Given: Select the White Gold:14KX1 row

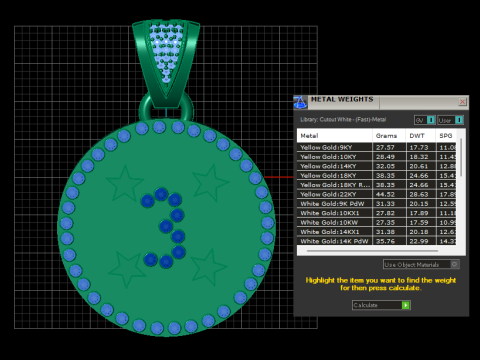Looking at the screenshot, I should tap(376, 231).
